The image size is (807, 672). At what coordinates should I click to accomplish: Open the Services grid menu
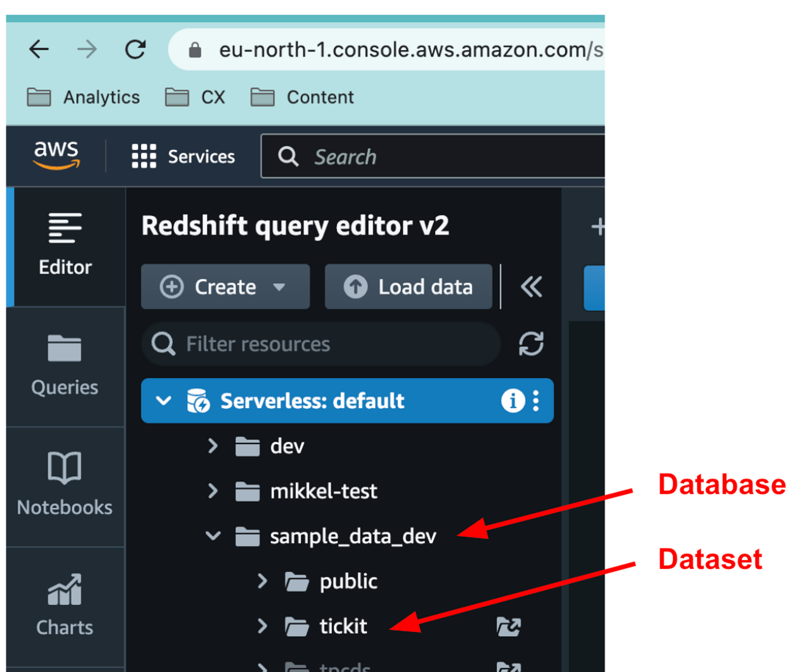click(x=183, y=156)
